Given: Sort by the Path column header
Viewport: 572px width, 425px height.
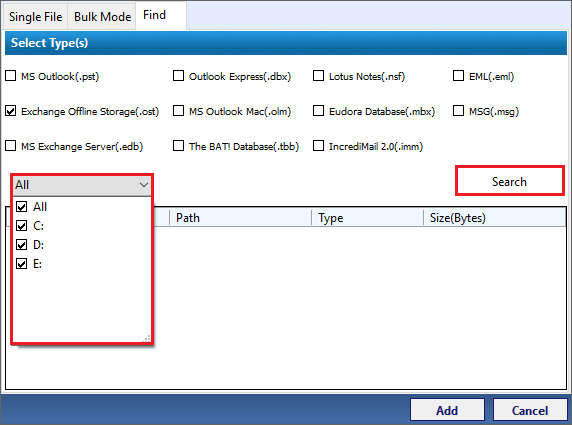Looking at the screenshot, I should [x=240, y=218].
